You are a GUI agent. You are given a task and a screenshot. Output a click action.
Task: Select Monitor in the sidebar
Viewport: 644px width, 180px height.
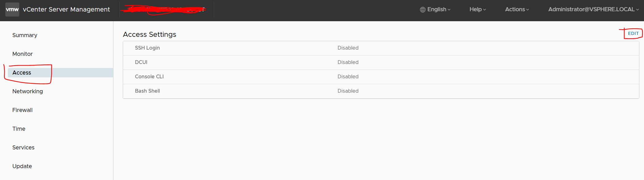click(x=22, y=54)
